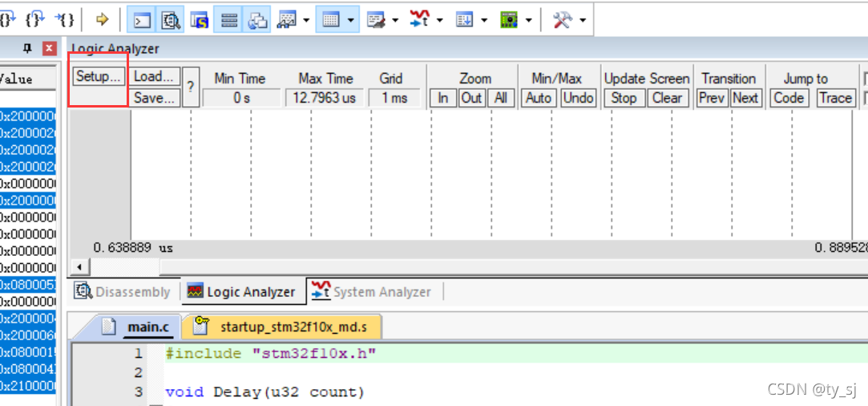
Task: Select the Logic Analyzer tab
Action: (x=244, y=292)
